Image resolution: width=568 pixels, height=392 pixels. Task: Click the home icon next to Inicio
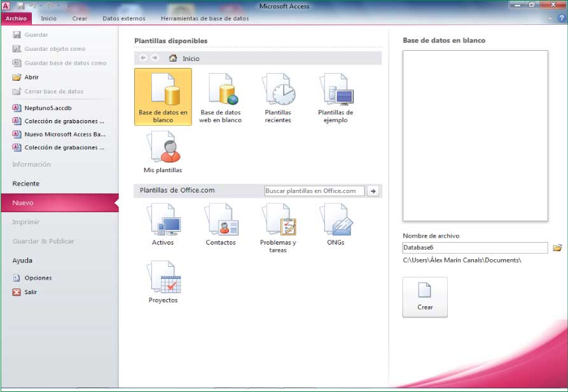point(173,58)
